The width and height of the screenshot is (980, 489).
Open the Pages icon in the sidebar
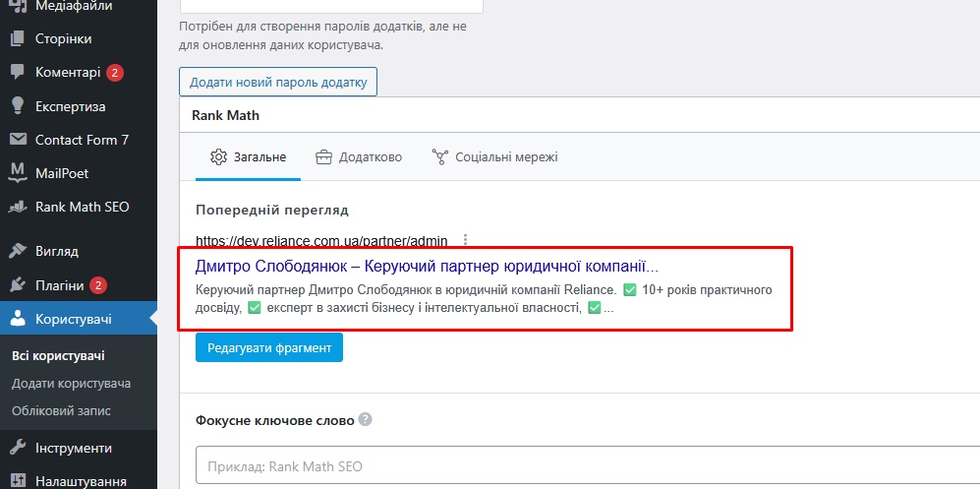pos(18,38)
